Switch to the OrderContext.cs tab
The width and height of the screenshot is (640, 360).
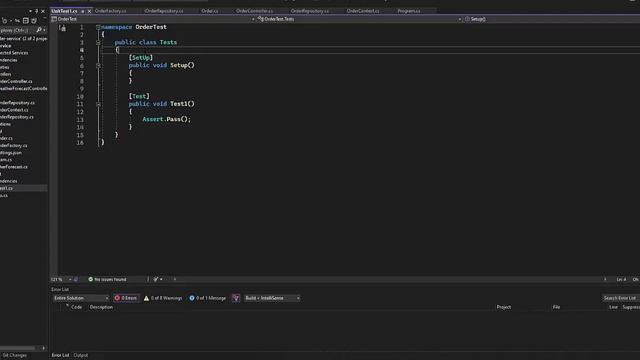click(x=363, y=11)
